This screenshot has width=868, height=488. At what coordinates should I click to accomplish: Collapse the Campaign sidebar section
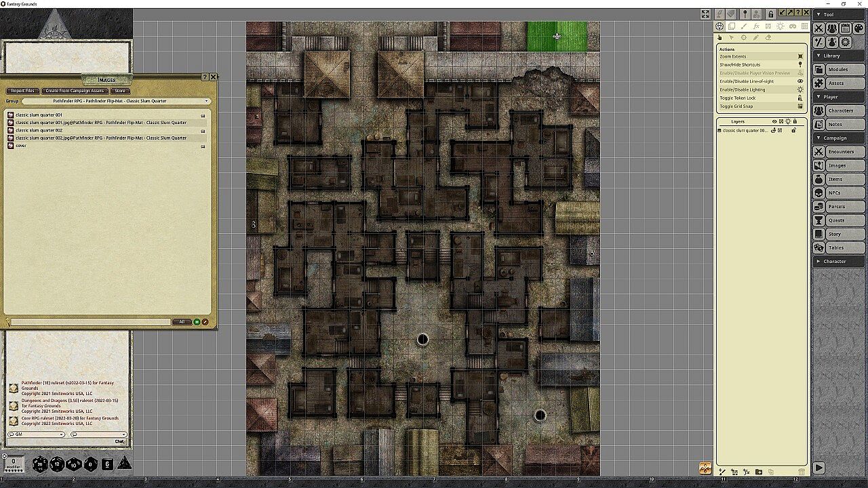tap(839, 138)
